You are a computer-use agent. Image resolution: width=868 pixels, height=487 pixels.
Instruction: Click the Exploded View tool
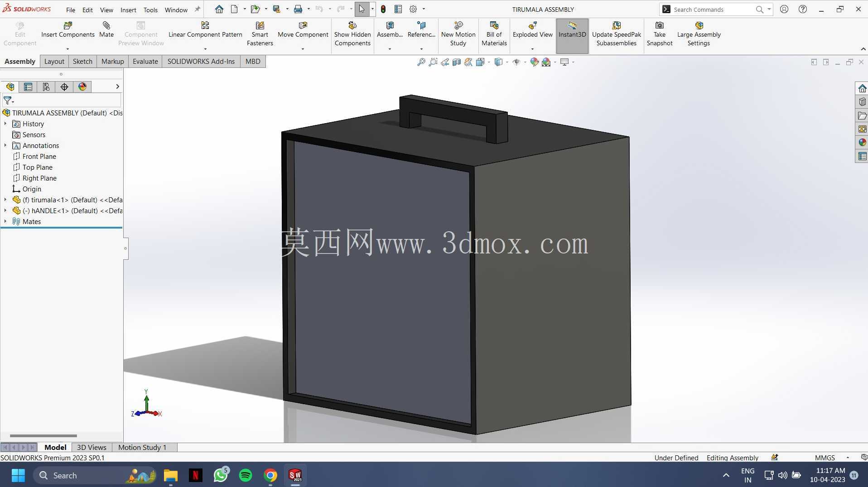pyautogui.click(x=532, y=30)
